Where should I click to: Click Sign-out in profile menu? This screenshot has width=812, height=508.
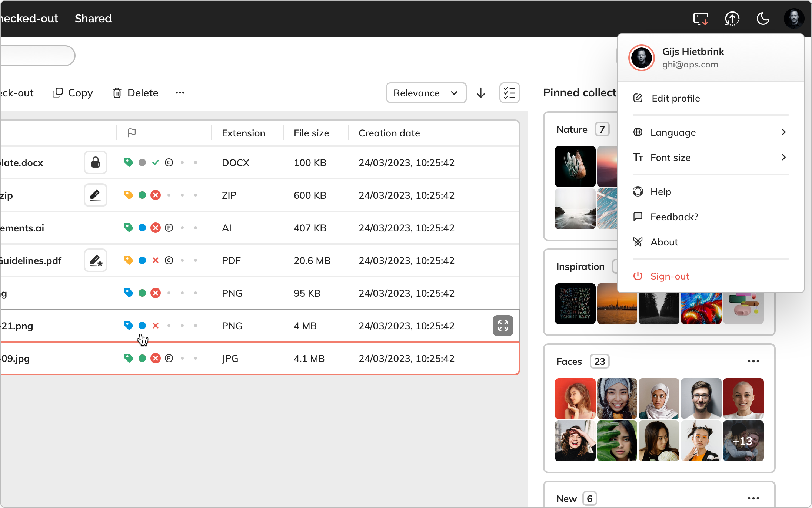[669, 276]
